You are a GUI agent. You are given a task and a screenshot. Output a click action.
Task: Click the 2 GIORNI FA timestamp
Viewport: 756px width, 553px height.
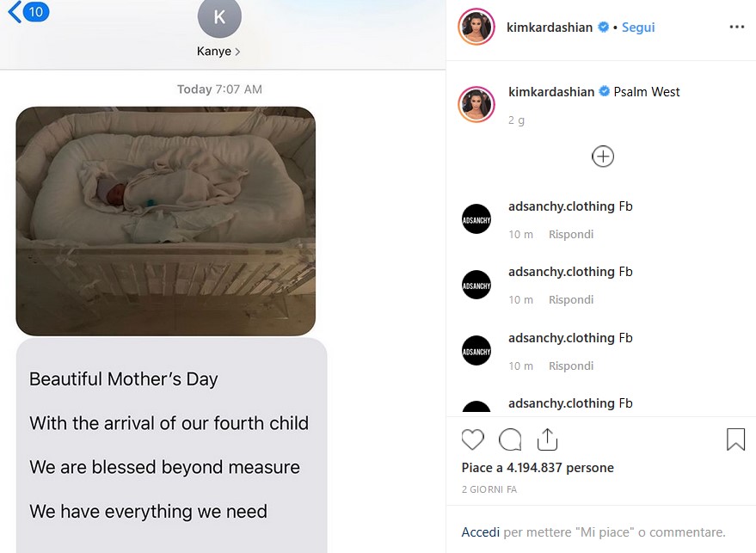(x=489, y=489)
